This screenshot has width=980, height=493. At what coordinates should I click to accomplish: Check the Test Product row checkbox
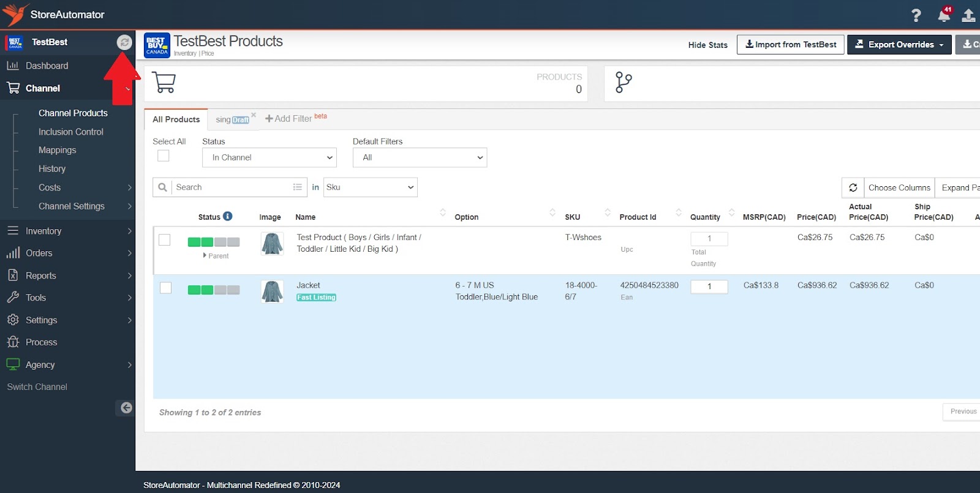coord(165,240)
